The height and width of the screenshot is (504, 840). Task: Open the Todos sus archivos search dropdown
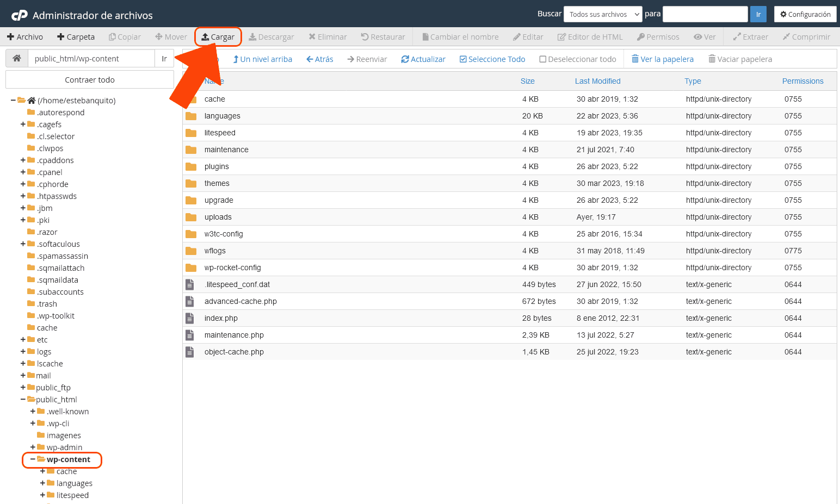[x=603, y=14]
